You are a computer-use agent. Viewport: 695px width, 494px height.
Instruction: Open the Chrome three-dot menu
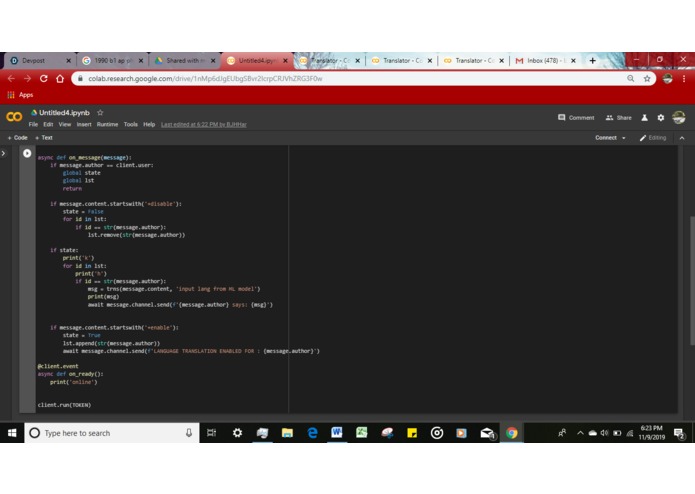coord(684,79)
